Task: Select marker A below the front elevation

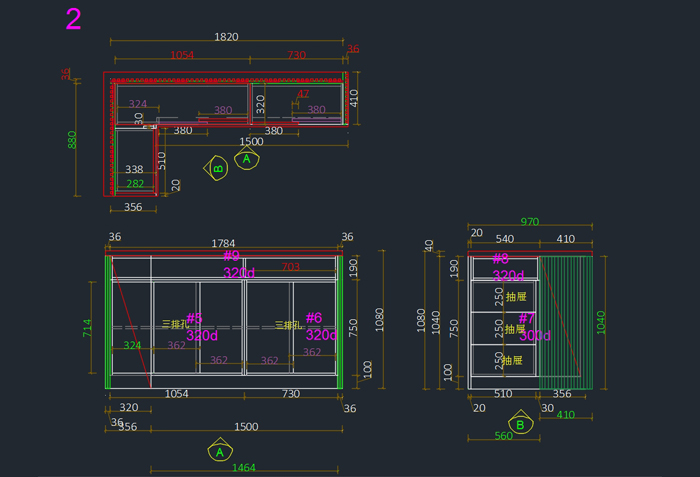Action: click(x=220, y=452)
